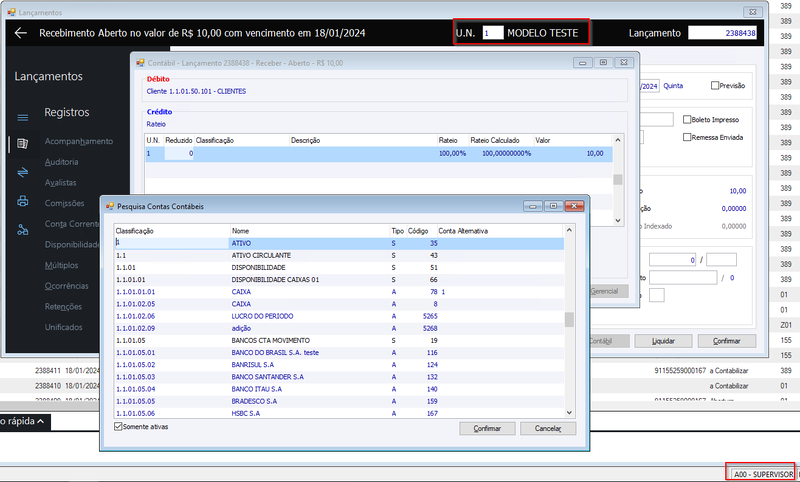Expand the rápida panel chevron
Viewport: 800px width, 482px height.
pos(41,421)
